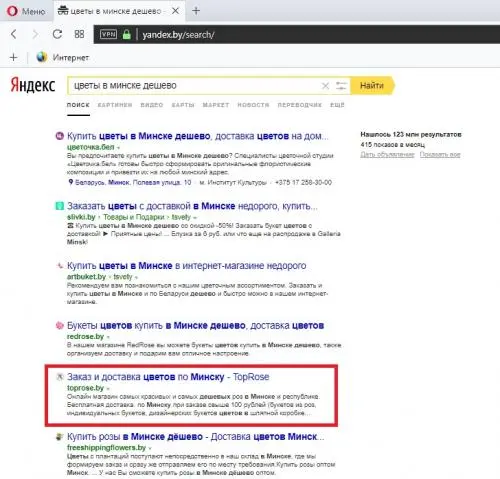
Task: Open a new browser tab
Action: (196, 11)
